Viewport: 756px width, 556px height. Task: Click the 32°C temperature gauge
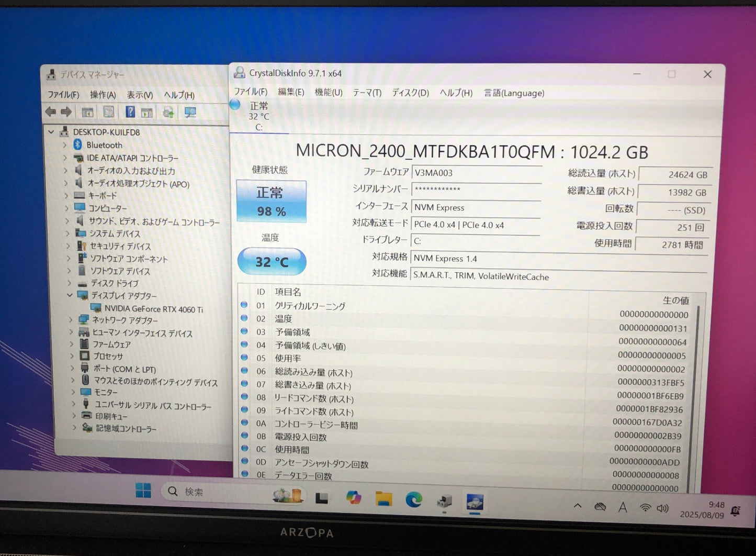click(271, 261)
